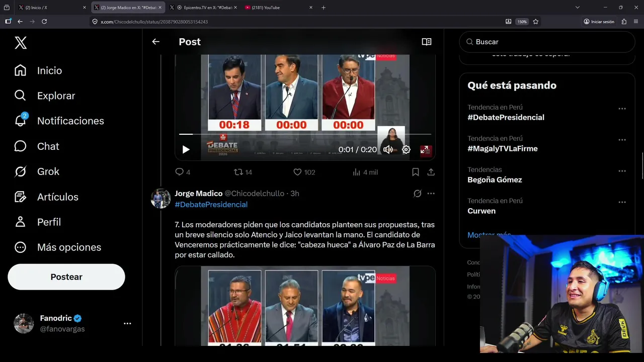Like the post with 102 likes

click(304, 172)
